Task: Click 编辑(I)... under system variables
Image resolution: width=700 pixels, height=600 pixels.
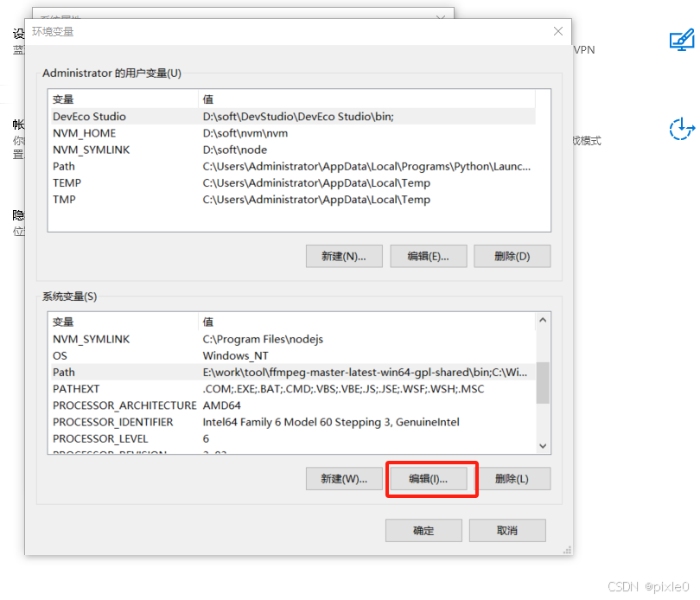Action: tap(428, 478)
